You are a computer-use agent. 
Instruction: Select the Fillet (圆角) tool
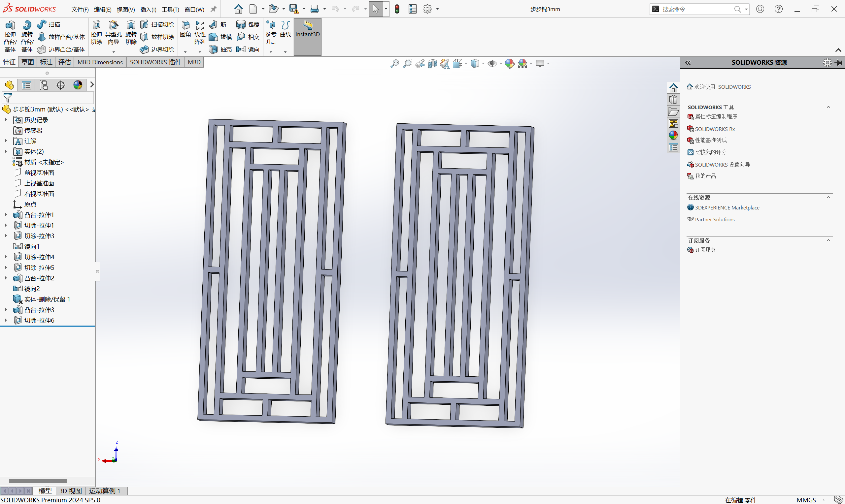(x=186, y=29)
